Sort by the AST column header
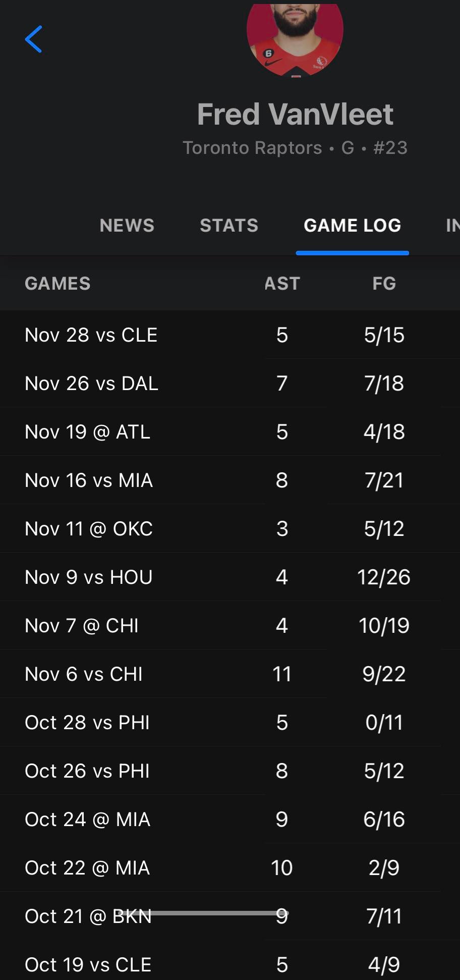Image resolution: width=460 pixels, height=980 pixels. click(x=282, y=284)
